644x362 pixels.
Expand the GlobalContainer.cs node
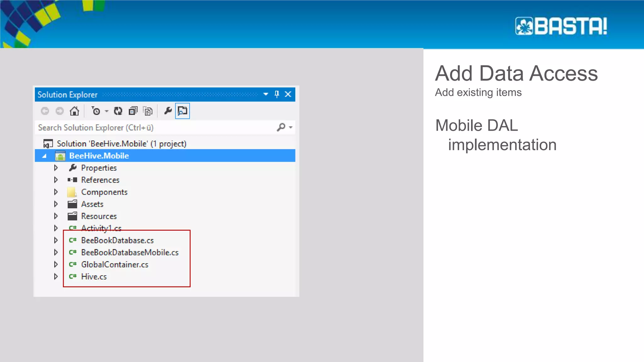pos(56,264)
